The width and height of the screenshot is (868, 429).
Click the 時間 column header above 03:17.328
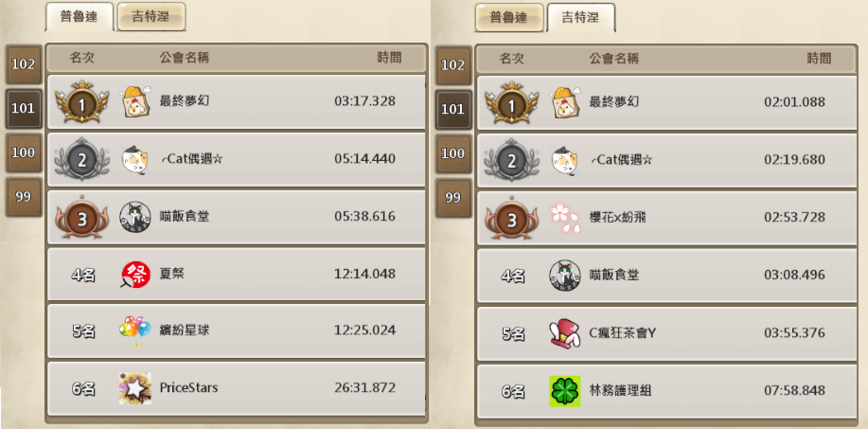[390, 58]
